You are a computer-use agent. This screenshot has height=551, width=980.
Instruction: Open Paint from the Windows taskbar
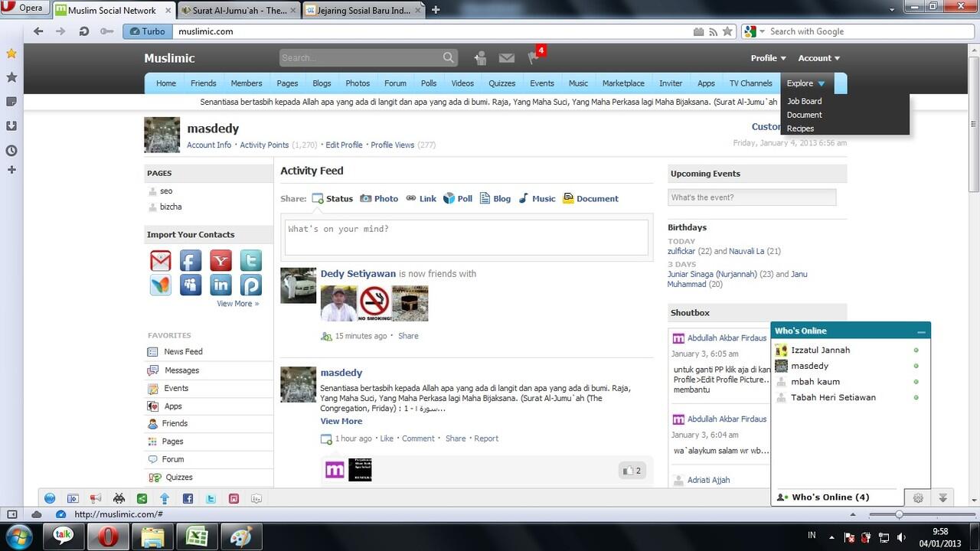240,536
